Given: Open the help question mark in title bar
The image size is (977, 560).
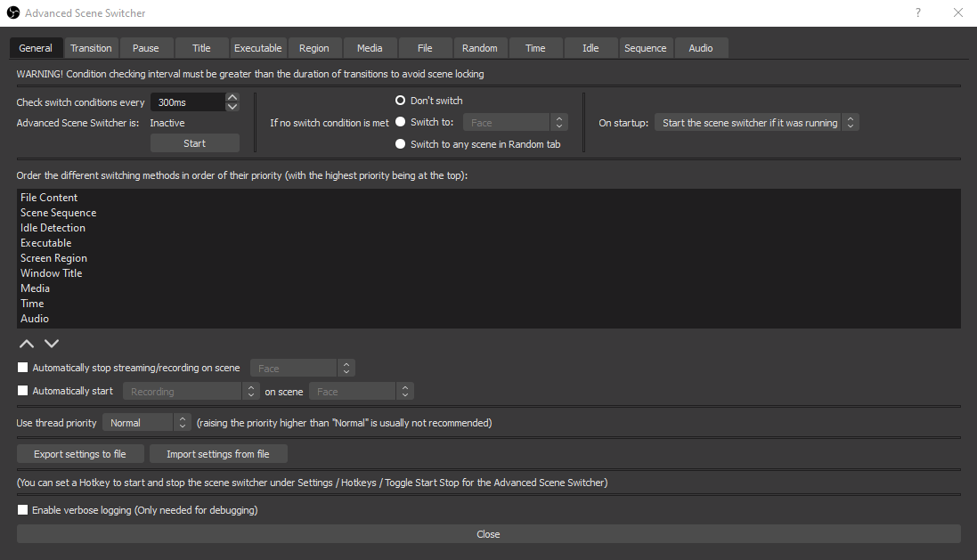Looking at the screenshot, I should pyautogui.click(x=918, y=12).
